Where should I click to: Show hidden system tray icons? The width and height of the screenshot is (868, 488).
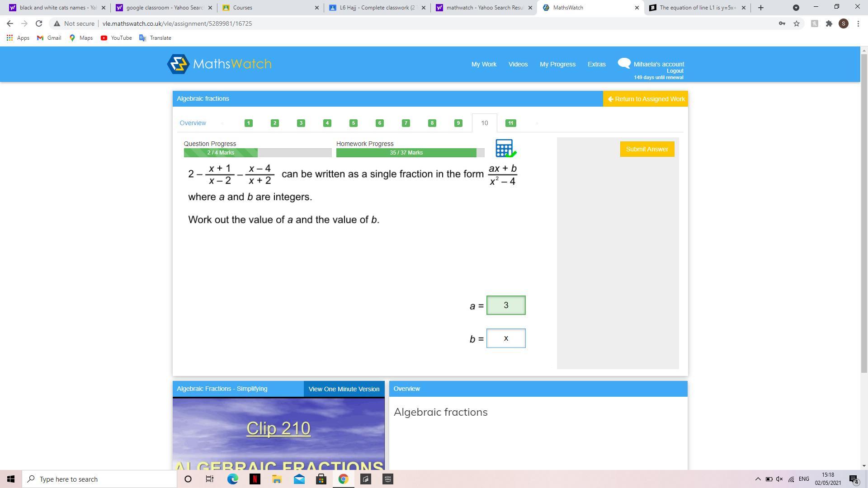pos(758,479)
